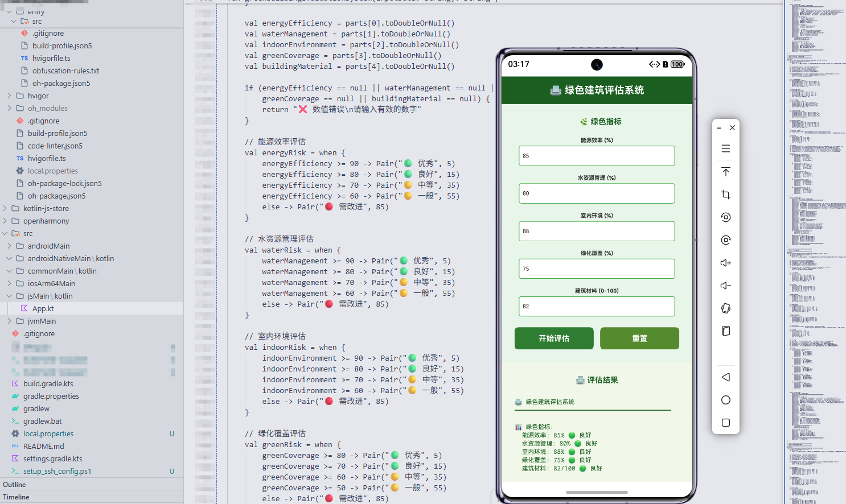This screenshot has height=504, width=846.
Task: Expand the hvigor folder
Action: pyautogui.click(x=9, y=96)
